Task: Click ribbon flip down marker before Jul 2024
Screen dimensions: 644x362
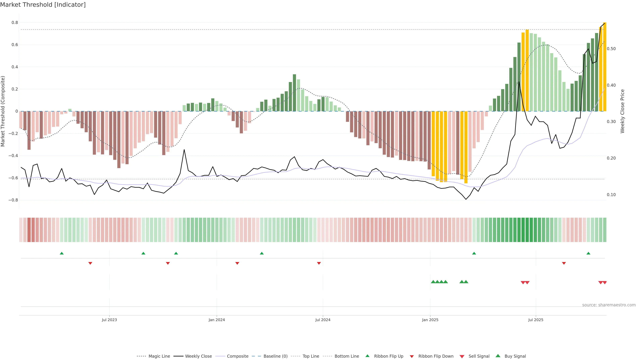Action: click(x=319, y=263)
